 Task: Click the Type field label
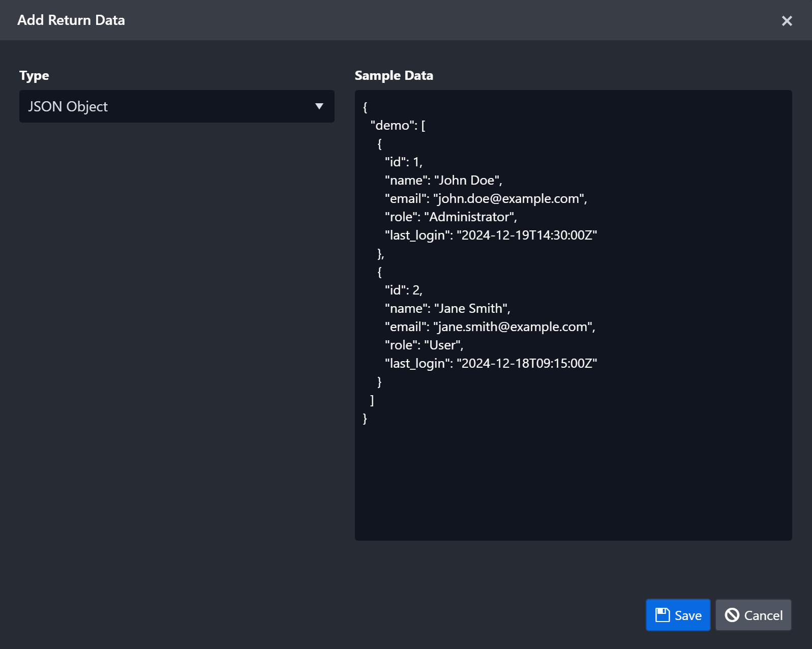34,75
